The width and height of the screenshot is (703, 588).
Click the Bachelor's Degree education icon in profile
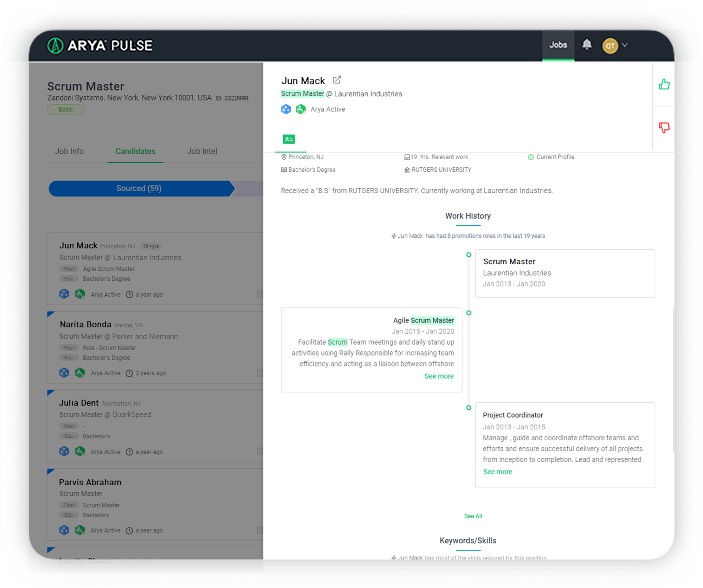284,170
